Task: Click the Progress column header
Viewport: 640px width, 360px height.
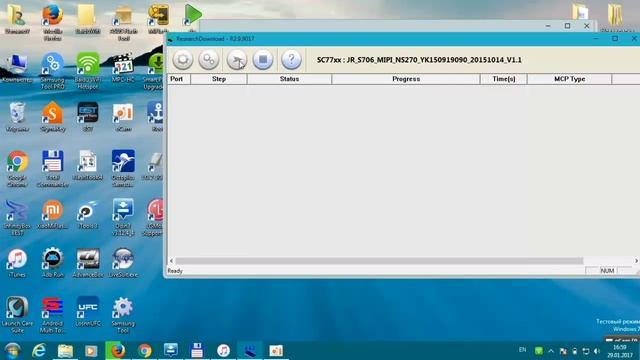Action: click(406, 79)
